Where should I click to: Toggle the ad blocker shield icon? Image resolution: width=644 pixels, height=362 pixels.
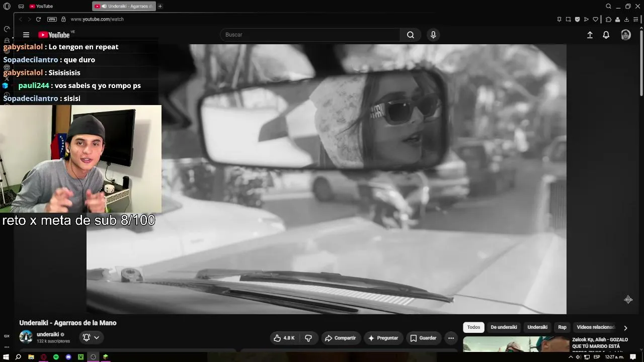tap(577, 20)
